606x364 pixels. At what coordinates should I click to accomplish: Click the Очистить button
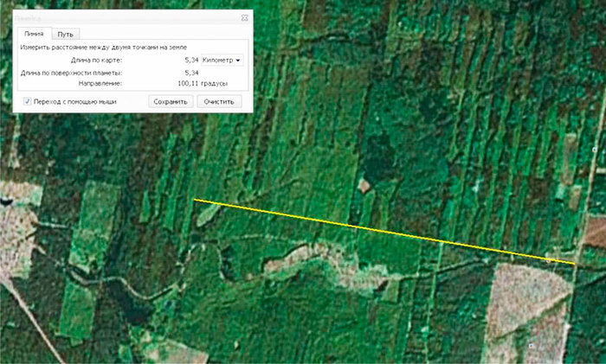coord(219,101)
